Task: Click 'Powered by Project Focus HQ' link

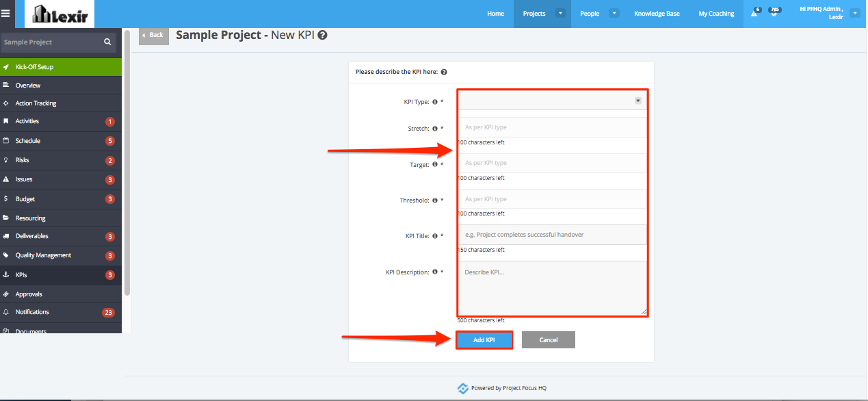Action: 509,388
